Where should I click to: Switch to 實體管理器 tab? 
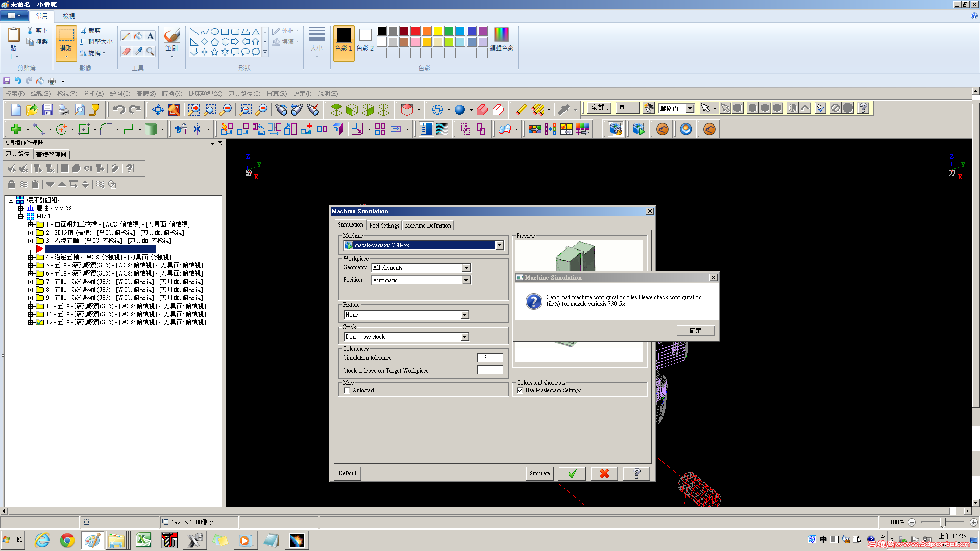pos(51,154)
